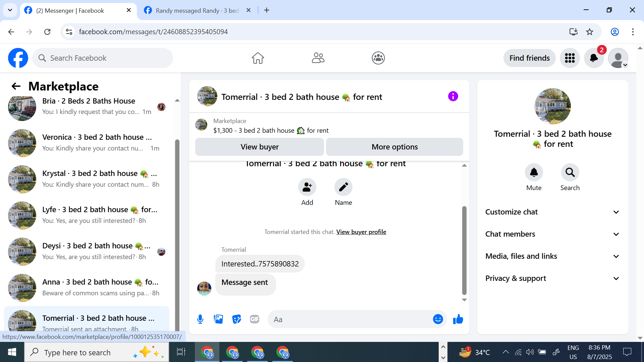Image resolution: width=644 pixels, height=362 pixels.
Task: Close the Randy messaged Randy tab
Action: pos(249,10)
